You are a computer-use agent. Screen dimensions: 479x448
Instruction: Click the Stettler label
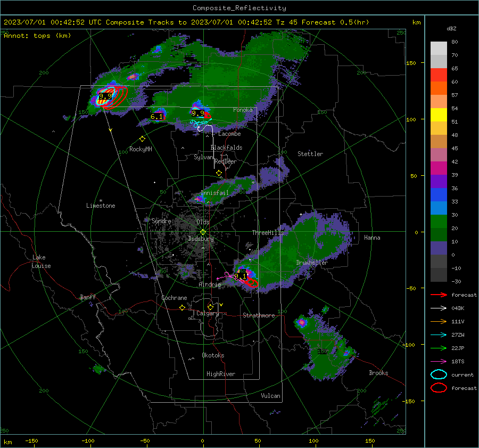310,154
